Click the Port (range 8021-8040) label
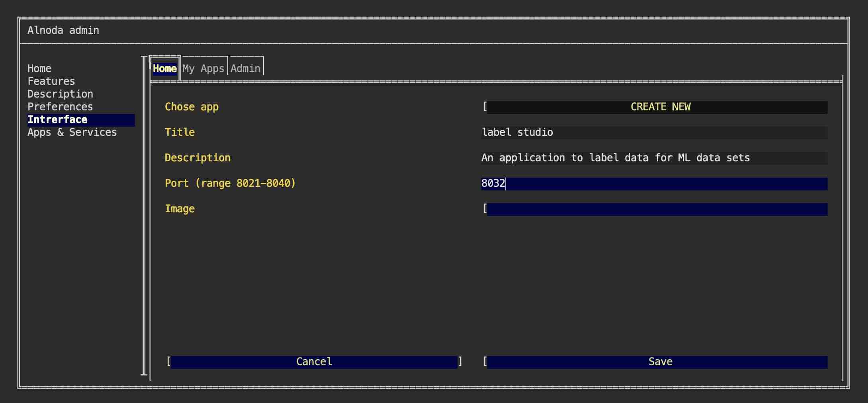This screenshot has height=403, width=868. coord(230,184)
